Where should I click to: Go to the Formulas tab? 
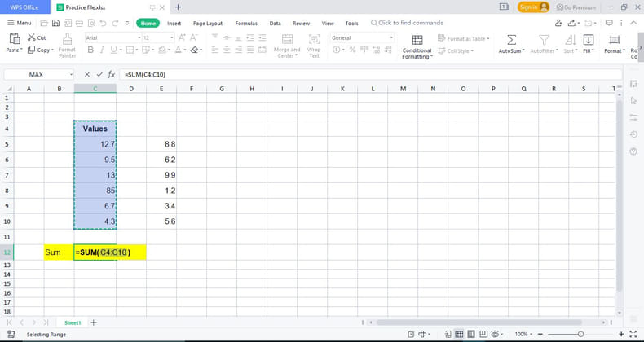pos(246,24)
